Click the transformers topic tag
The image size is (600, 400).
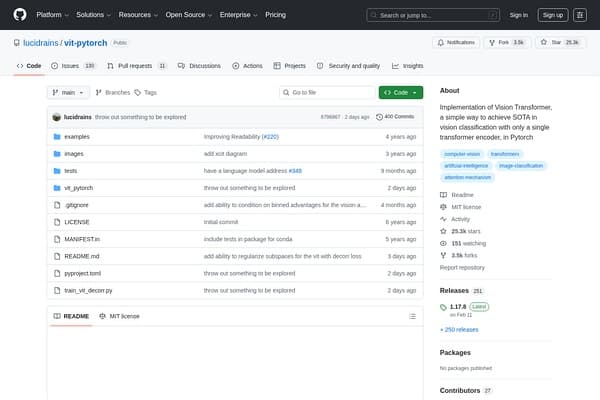505,154
